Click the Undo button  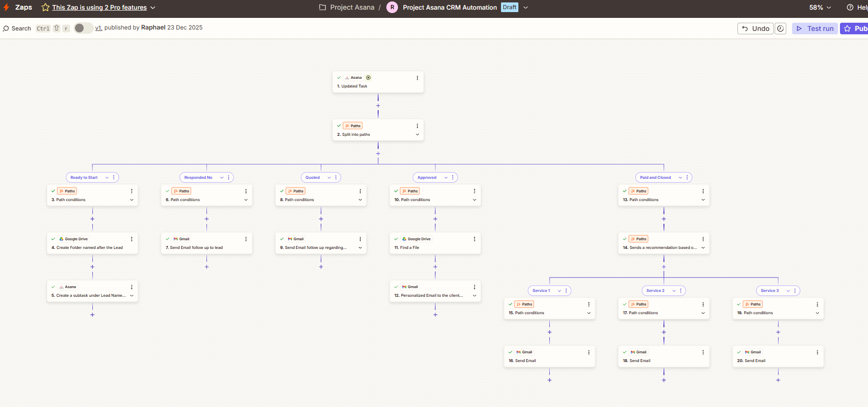(755, 29)
